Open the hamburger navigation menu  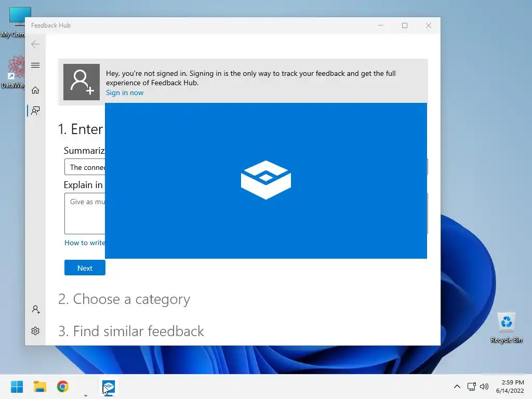point(35,65)
